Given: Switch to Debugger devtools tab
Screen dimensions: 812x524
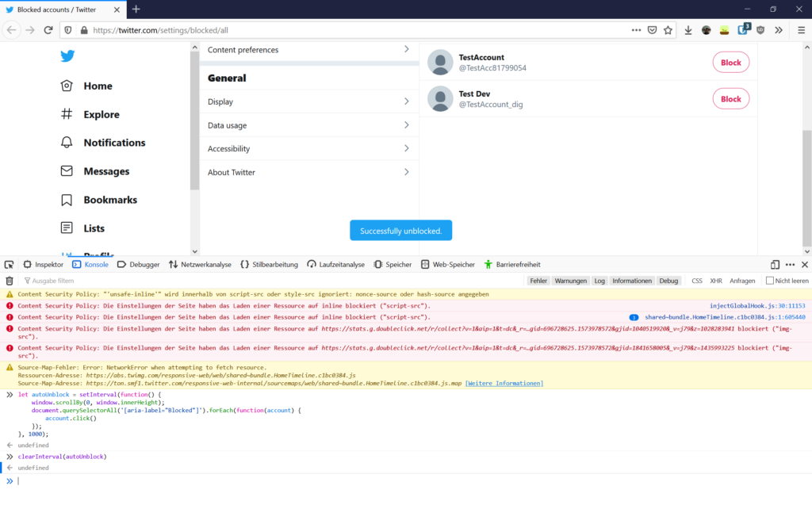Looking at the screenshot, I should click(138, 265).
